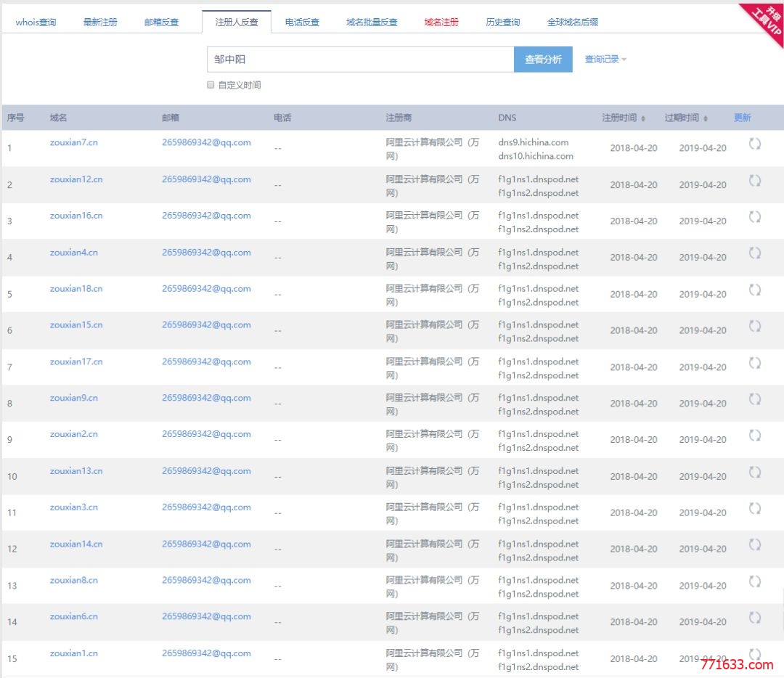Open the red 域名注册 tab
784x678 pixels.
(x=441, y=22)
